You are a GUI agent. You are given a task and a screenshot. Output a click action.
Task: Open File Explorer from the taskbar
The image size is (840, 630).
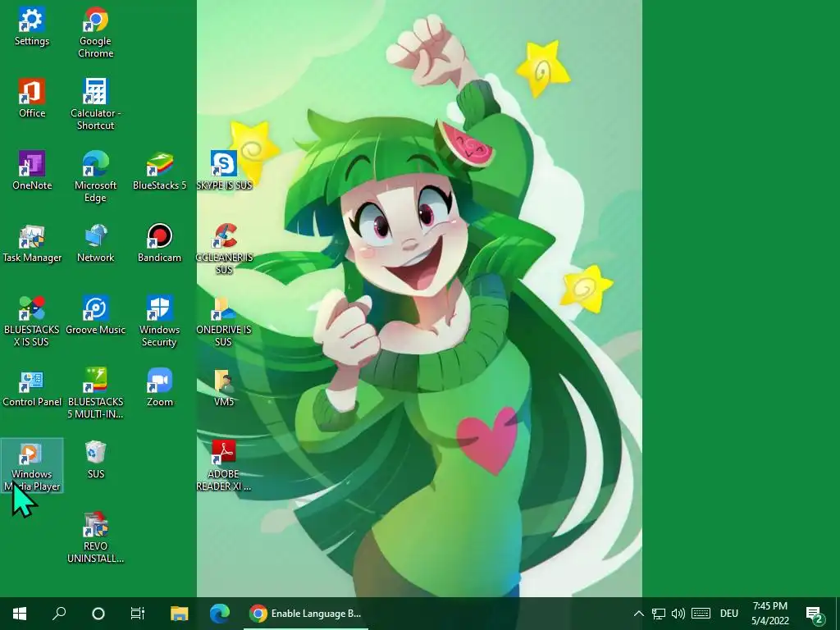(180, 614)
